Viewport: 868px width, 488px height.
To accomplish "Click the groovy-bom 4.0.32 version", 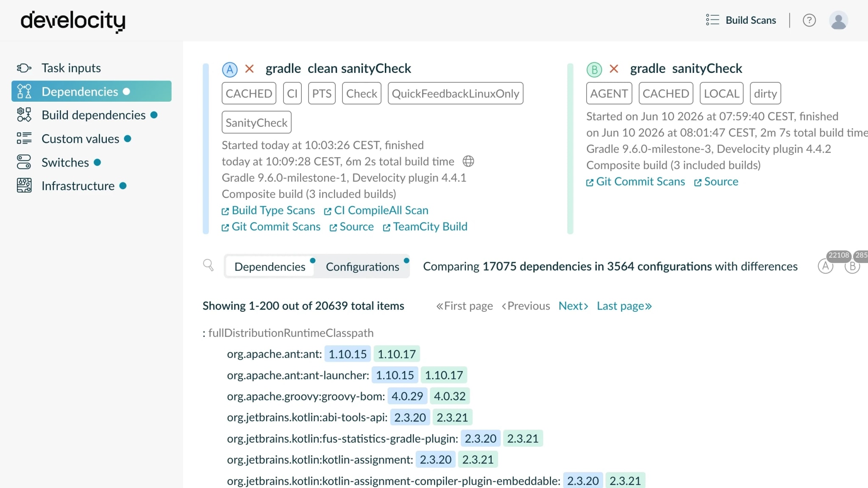I will click(x=450, y=396).
